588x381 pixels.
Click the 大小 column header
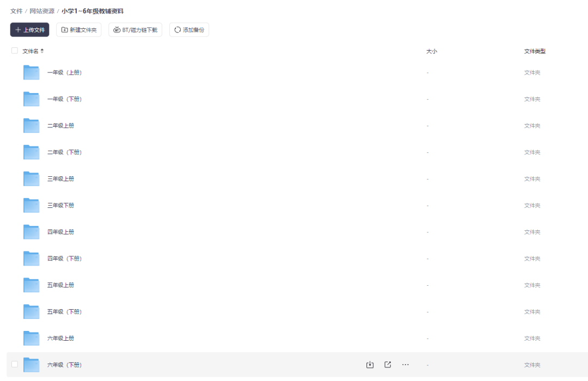click(432, 51)
